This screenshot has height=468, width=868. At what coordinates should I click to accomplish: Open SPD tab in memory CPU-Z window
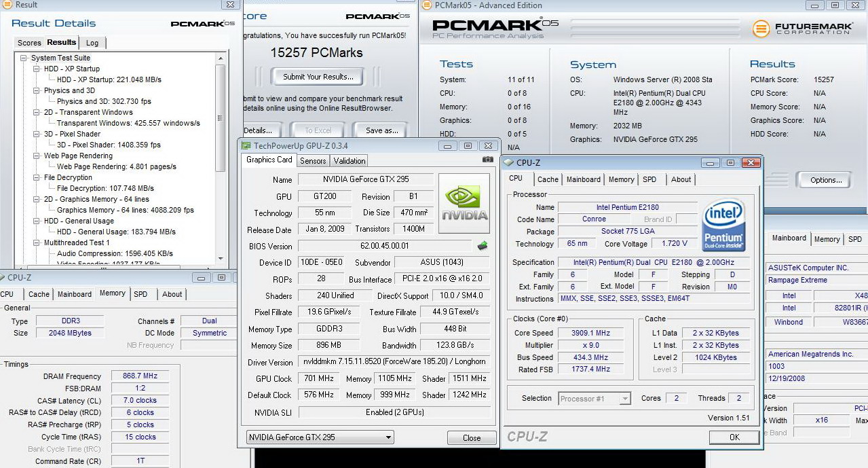140,294
